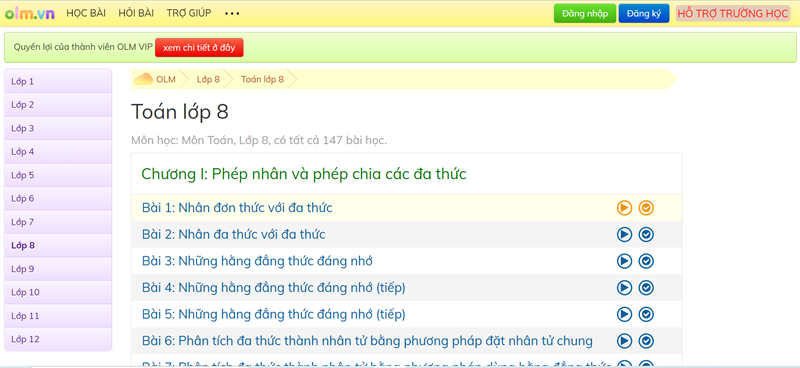Click the text 'Quyền lợi của thành viên OLM VIP'
The image size is (800, 368).
83,47
